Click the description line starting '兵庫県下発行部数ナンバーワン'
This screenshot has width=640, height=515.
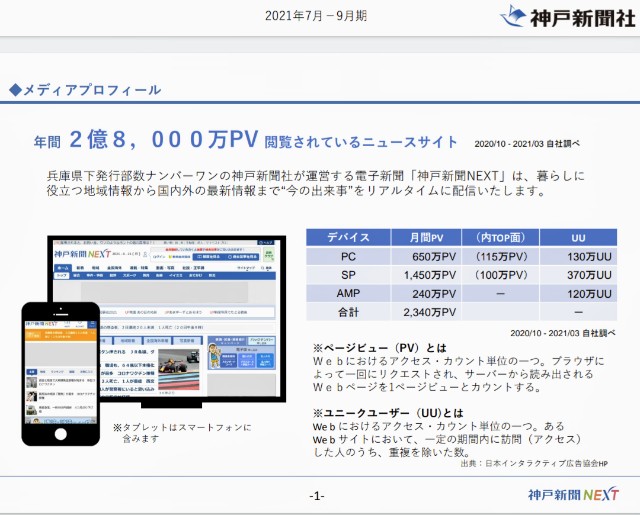pos(316,176)
